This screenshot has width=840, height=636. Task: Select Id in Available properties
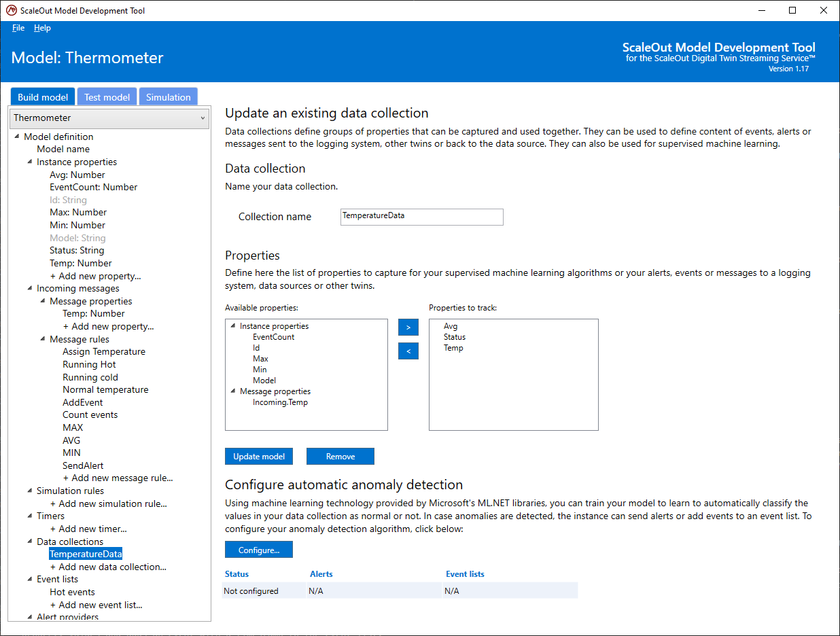pyautogui.click(x=256, y=348)
